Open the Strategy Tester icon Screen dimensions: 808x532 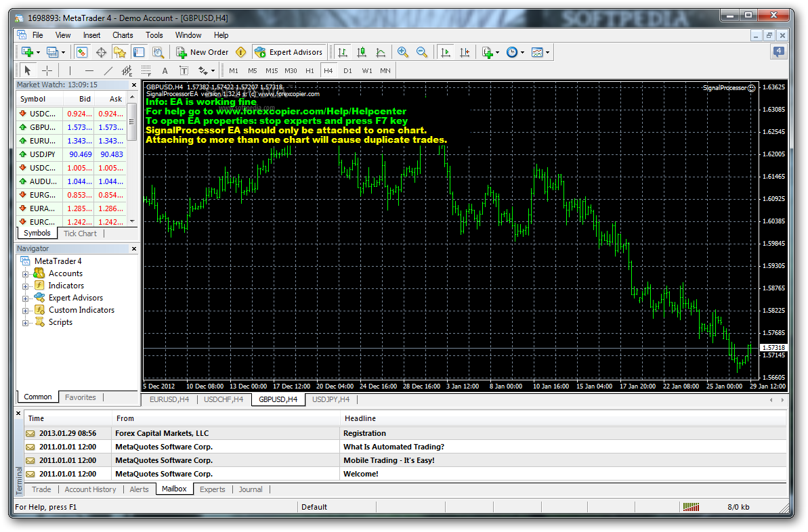coord(158,52)
